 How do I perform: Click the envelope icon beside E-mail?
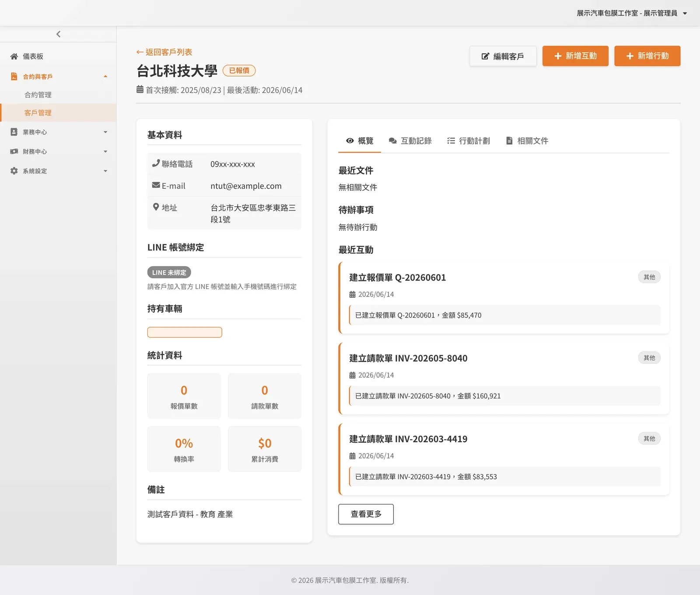click(156, 185)
